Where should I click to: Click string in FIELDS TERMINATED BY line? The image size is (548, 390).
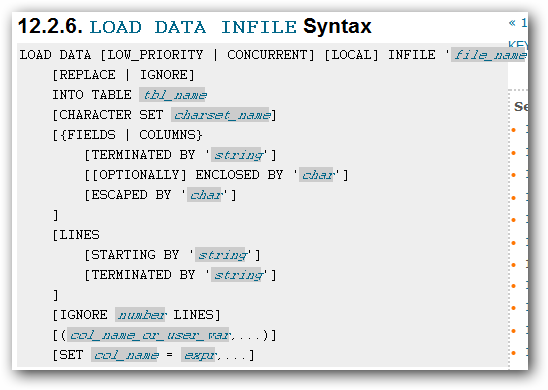point(237,155)
